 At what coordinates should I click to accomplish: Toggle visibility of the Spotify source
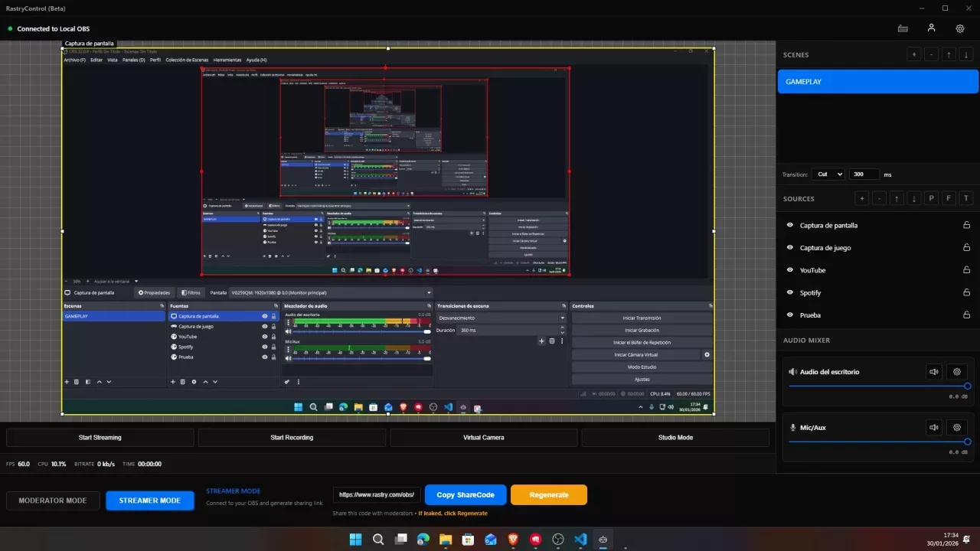pos(790,292)
